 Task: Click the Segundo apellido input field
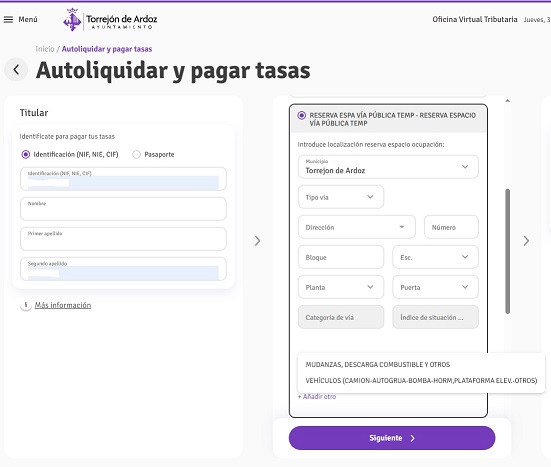click(123, 269)
